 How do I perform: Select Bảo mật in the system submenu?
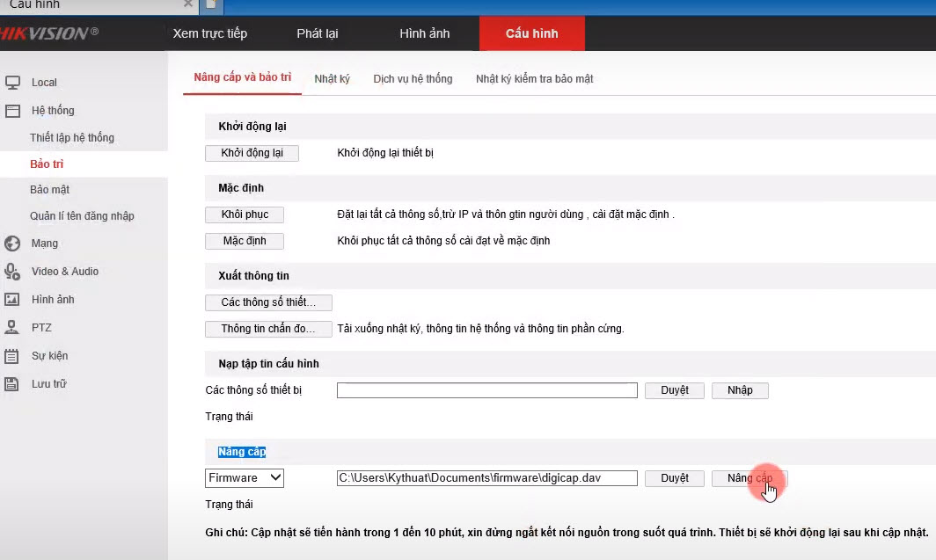[x=49, y=190]
